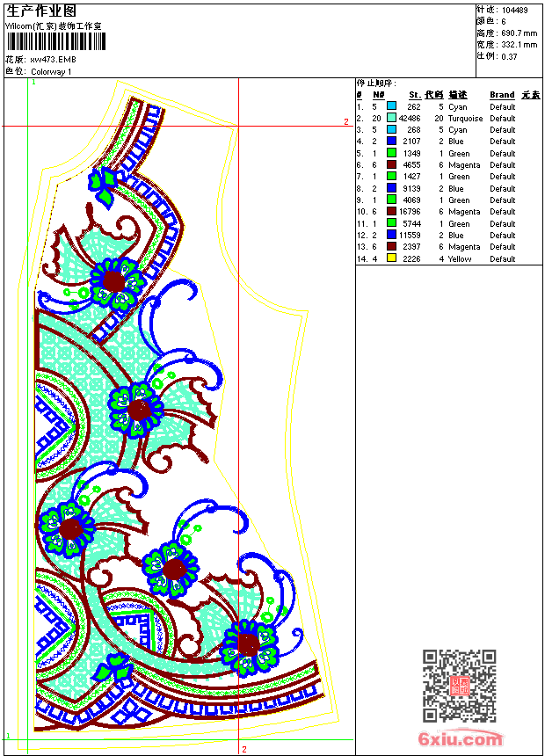Click the '描述' column header

458,95
